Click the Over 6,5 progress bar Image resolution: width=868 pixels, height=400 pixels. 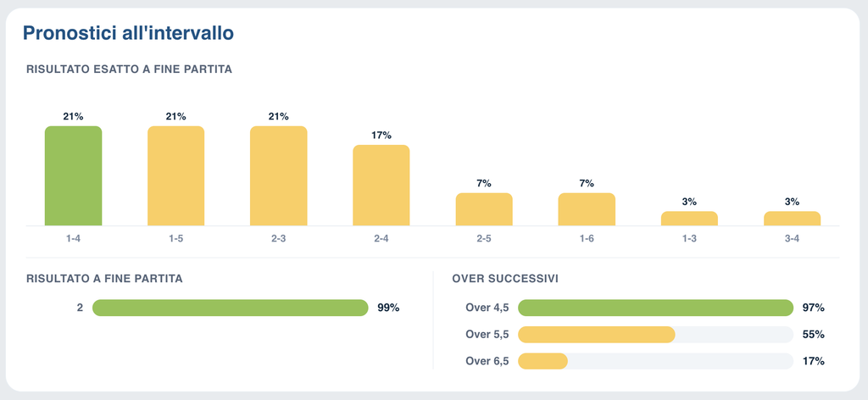coord(655,361)
